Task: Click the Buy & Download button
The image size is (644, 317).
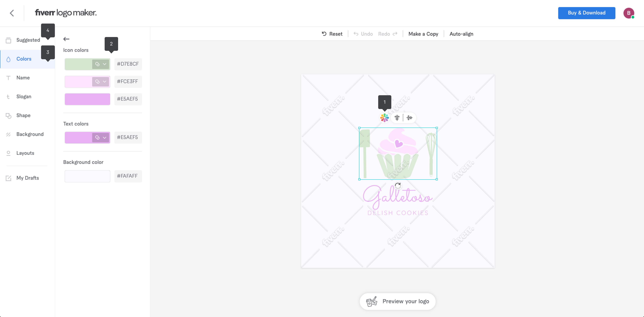Action: [586, 13]
